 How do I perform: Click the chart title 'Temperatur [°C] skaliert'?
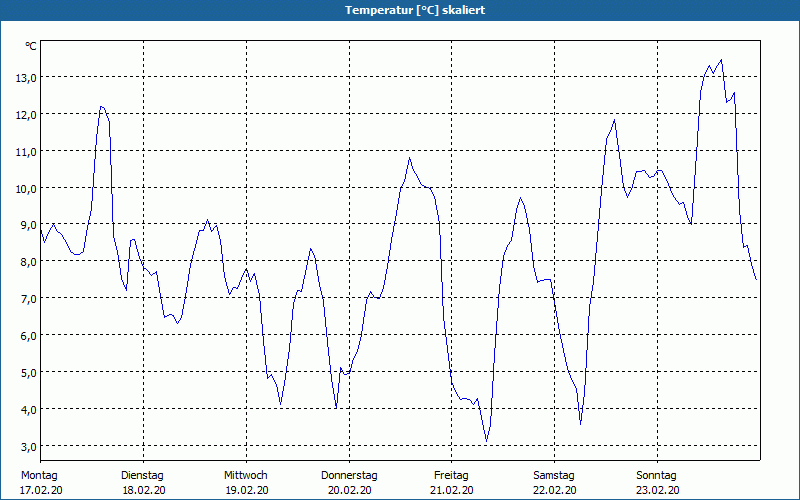point(415,10)
